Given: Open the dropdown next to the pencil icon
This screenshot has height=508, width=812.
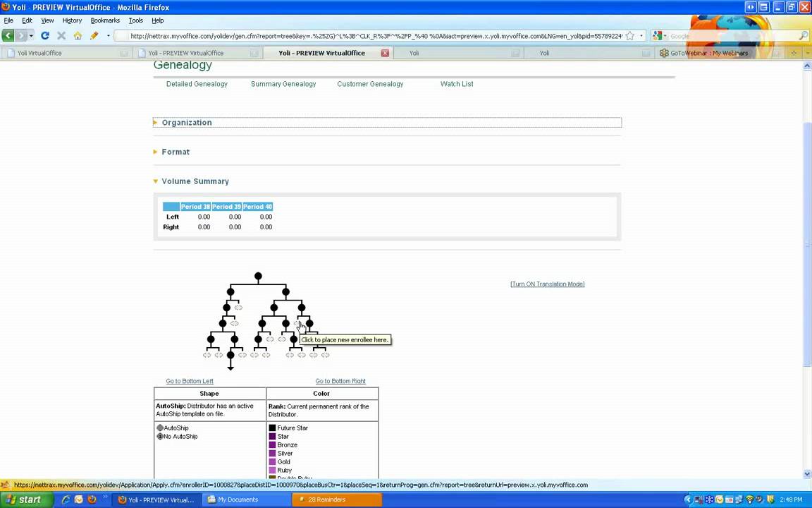Looking at the screenshot, I should click(x=109, y=36).
